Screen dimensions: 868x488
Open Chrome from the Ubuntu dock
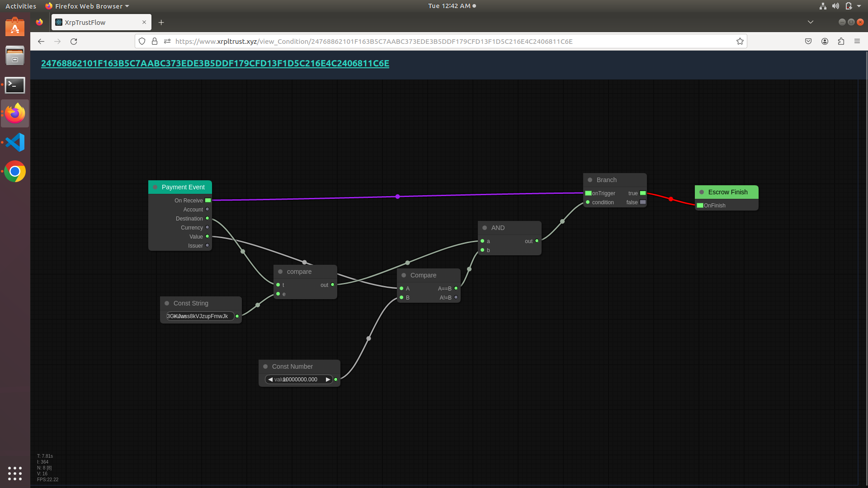[15, 172]
